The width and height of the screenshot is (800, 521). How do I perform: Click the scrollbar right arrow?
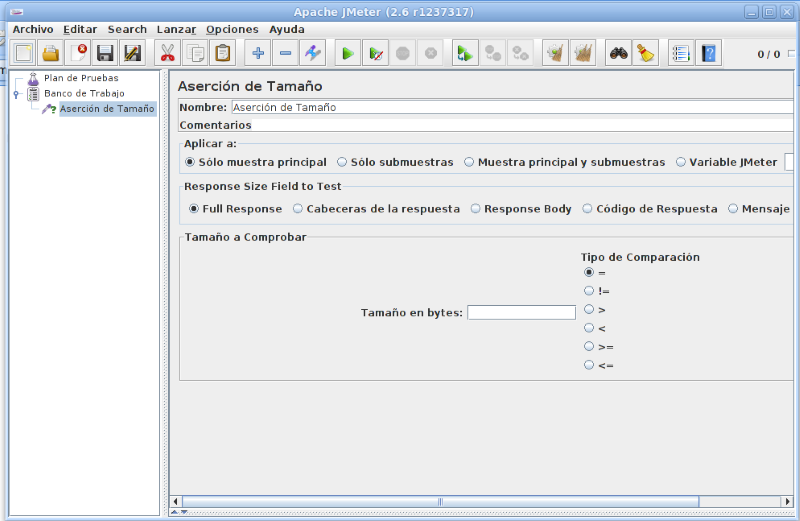pyautogui.click(x=787, y=502)
